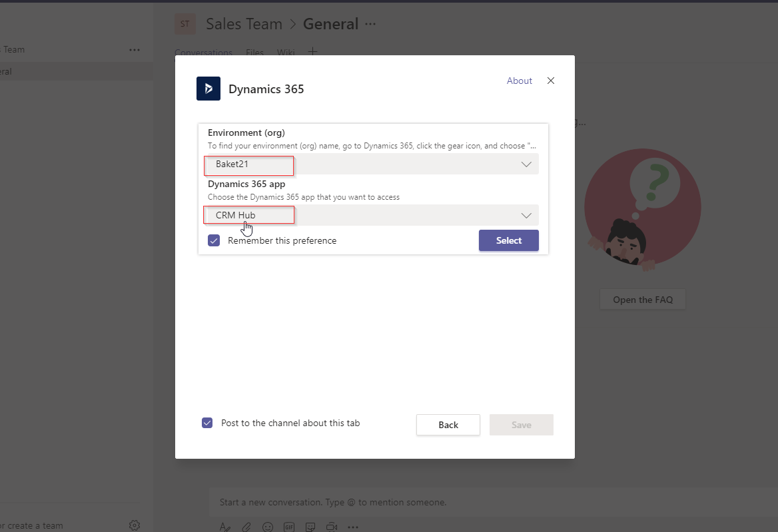
Task: Switch to the Files tab
Action: point(254,52)
